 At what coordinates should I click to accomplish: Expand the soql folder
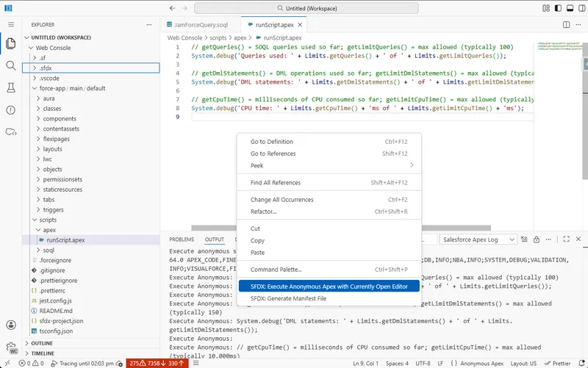click(90, 250)
